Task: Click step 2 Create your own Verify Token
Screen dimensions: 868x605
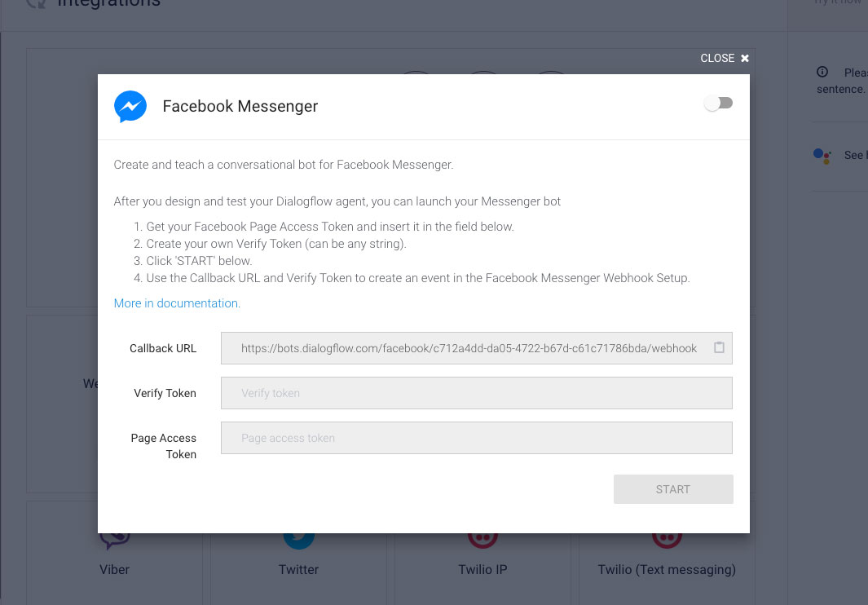Action: tap(276, 244)
